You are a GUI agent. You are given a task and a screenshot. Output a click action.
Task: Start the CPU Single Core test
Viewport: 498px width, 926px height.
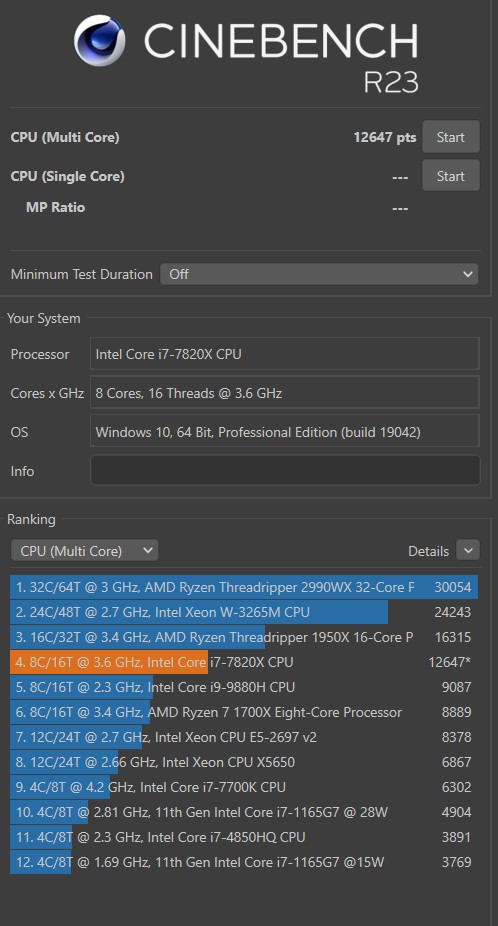[450, 176]
